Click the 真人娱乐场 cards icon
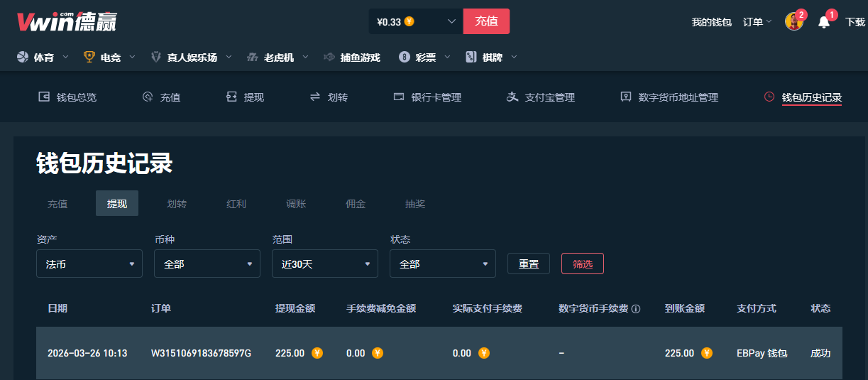The image size is (868, 380). [x=156, y=57]
